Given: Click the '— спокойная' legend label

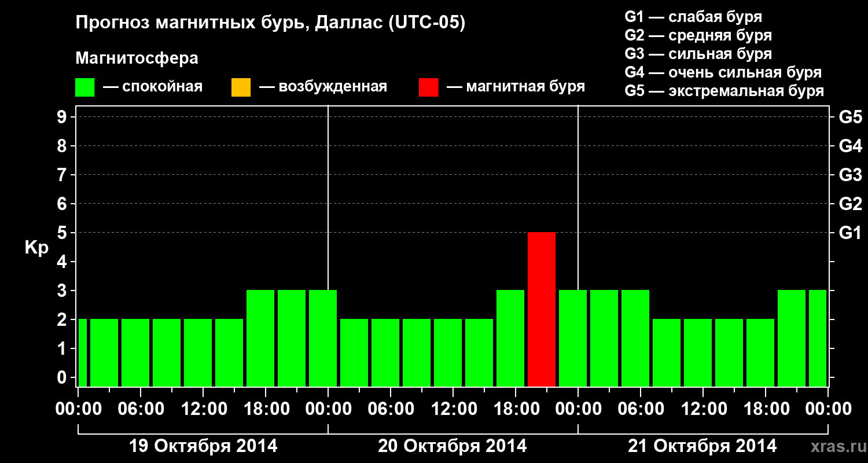Looking at the screenshot, I should [153, 87].
